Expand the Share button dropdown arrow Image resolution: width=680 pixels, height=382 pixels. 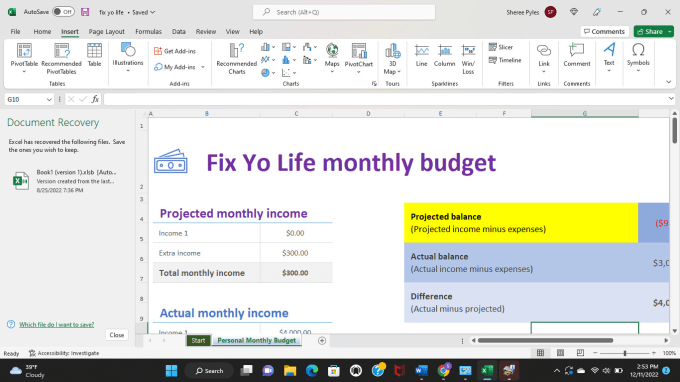(x=670, y=32)
